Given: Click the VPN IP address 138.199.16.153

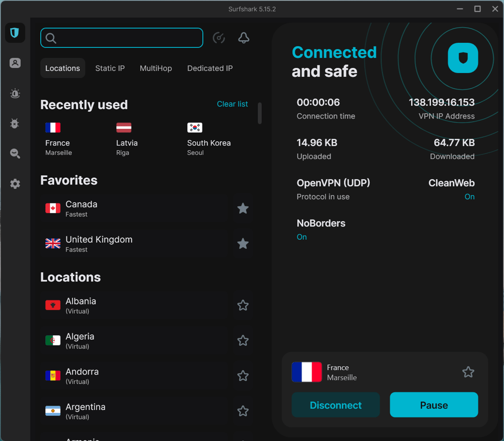Looking at the screenshot, I should click(441, 102).
